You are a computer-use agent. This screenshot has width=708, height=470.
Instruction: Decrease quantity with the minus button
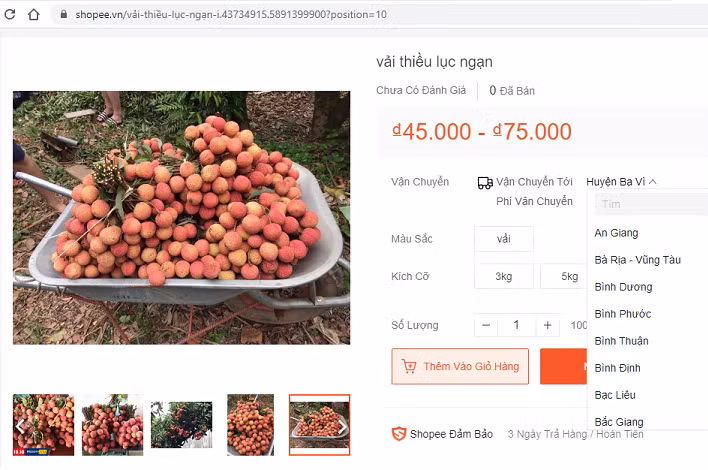click(486, 325)
